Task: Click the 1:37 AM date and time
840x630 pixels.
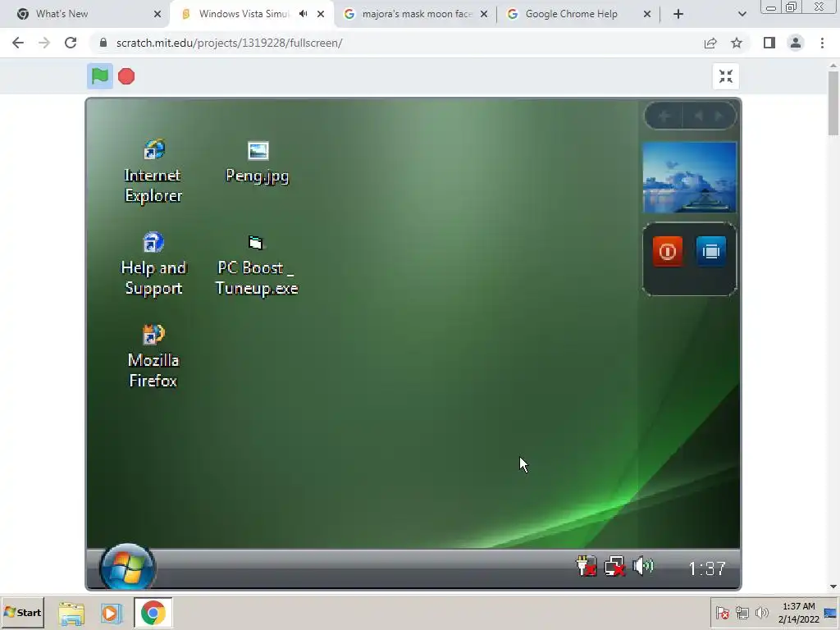Action: pyautogui.click(x=799, y=613)
